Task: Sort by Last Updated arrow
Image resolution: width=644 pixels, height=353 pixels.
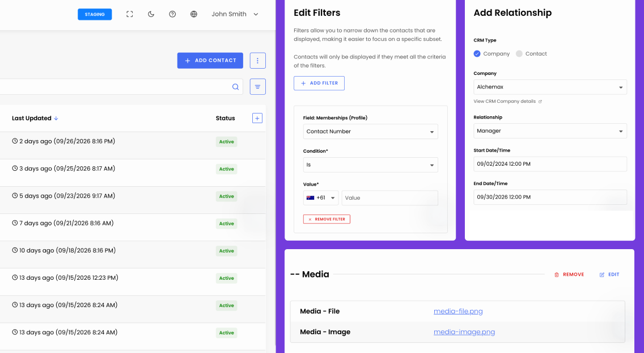Action: pyautogui.click(x=56, y=119)
